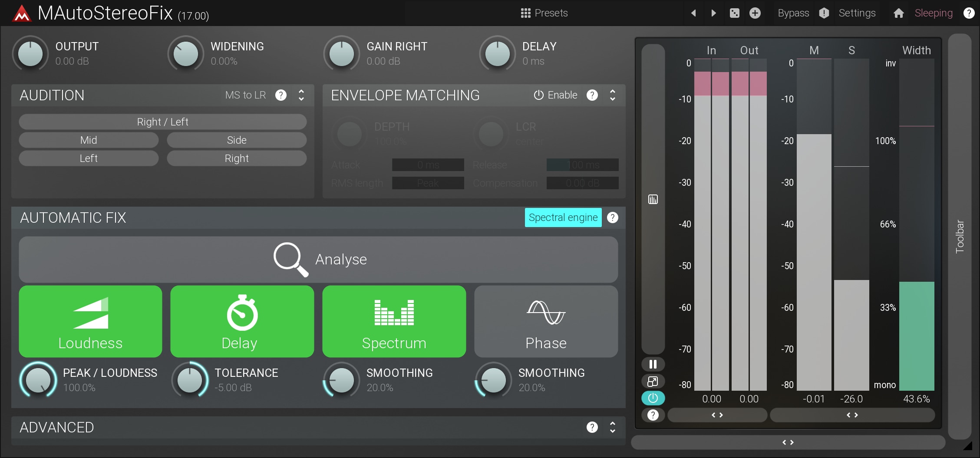Expand the ADVANCED panel
Image resolution: width=980 pixels, height=458 pixels.
612,427
